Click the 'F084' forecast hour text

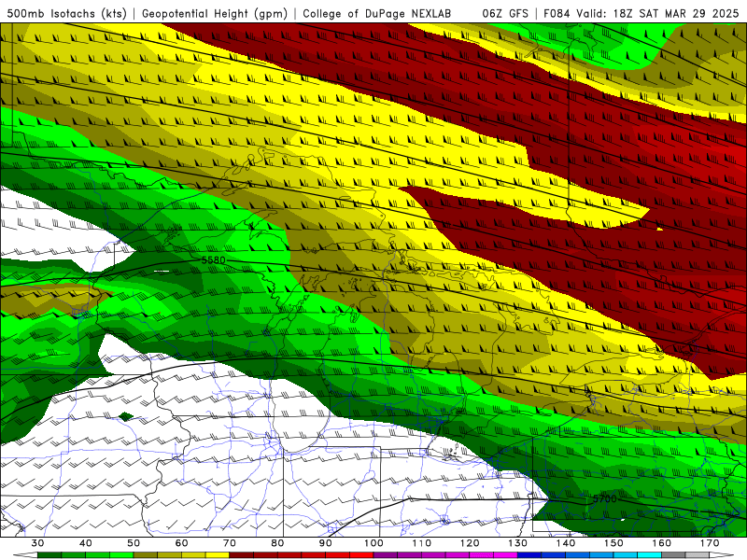coord(557,13)
